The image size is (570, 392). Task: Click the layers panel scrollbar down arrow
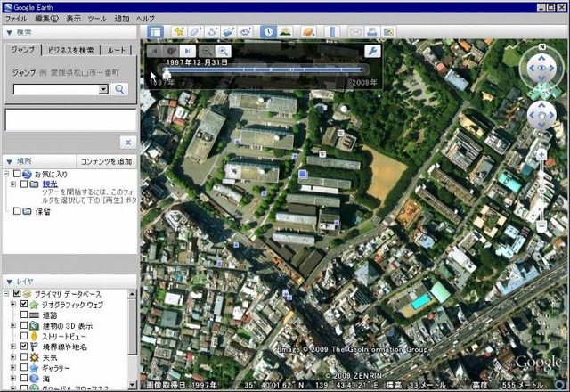[133, 385]
